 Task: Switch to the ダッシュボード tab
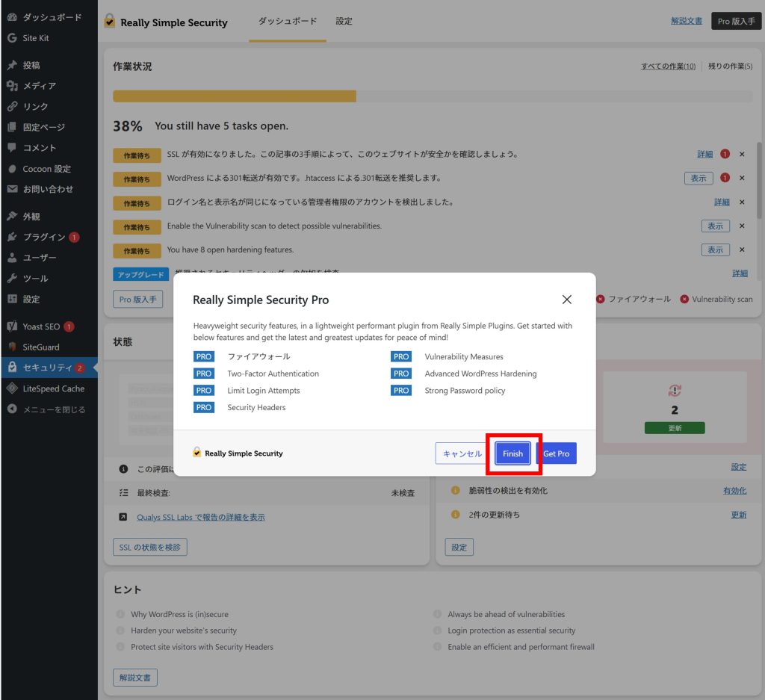[287, 22]
